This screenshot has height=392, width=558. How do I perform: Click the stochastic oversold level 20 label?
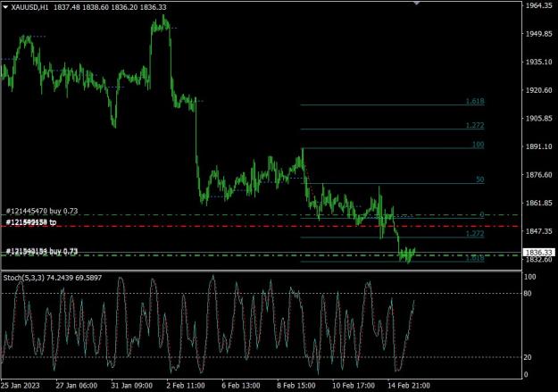(x=528, y=357)
